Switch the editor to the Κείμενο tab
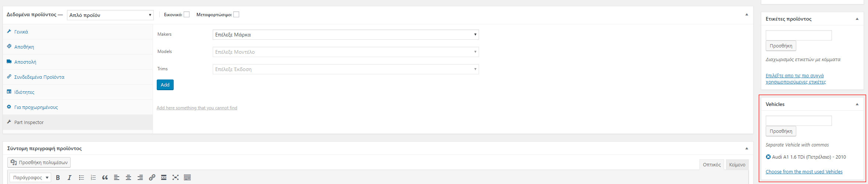 (x=737, y=165)
